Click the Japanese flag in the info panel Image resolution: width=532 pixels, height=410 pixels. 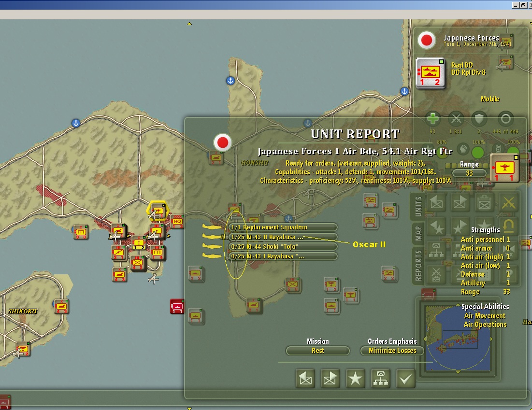point(427,40)
